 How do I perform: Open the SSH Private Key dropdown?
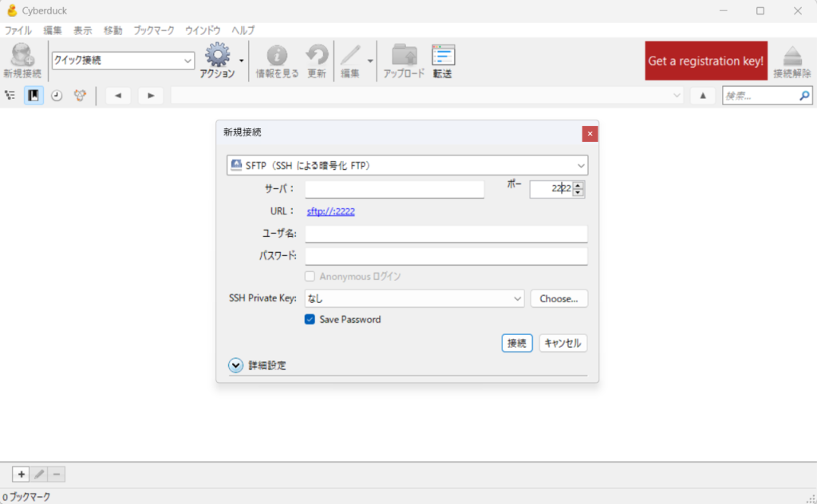click(x=414, y=298)
